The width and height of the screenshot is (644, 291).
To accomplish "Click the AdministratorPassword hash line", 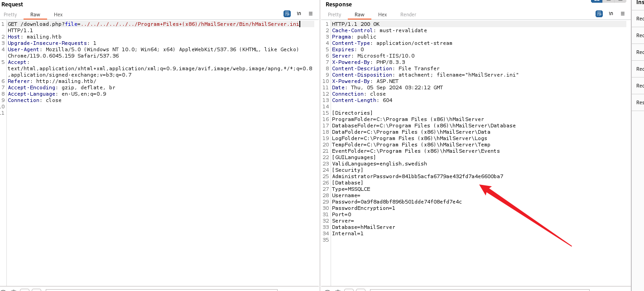I will click(x=418, y=176).
